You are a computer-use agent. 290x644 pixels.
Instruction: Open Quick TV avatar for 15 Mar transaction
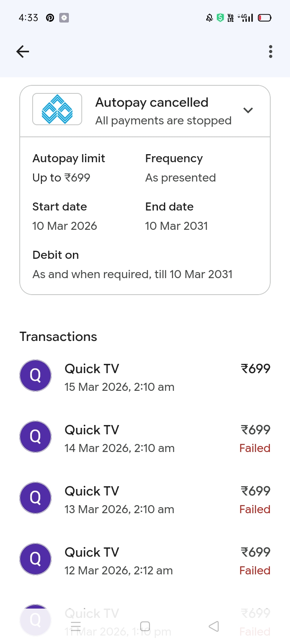point(35,376)
